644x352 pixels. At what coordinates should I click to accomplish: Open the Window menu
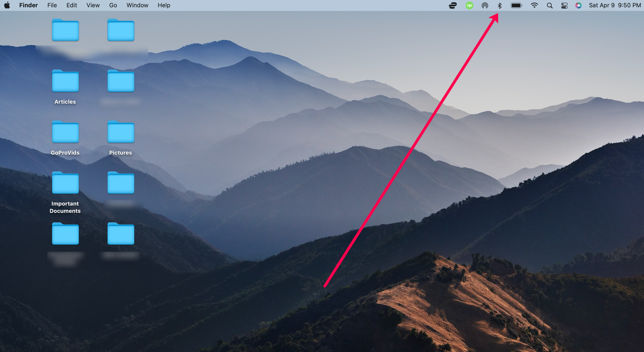click(x=137, y=5)
